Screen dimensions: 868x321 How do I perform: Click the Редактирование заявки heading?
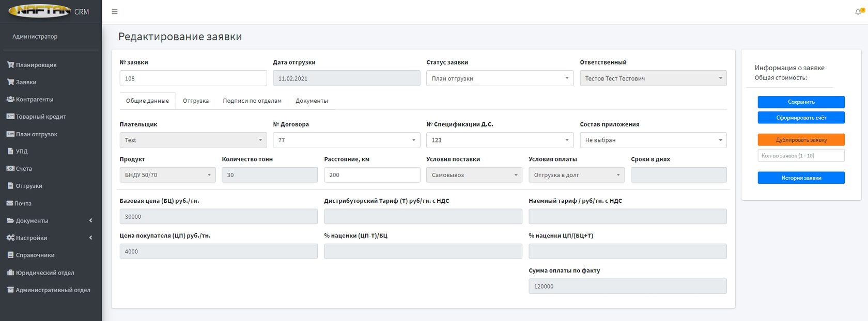pos(180,37)
